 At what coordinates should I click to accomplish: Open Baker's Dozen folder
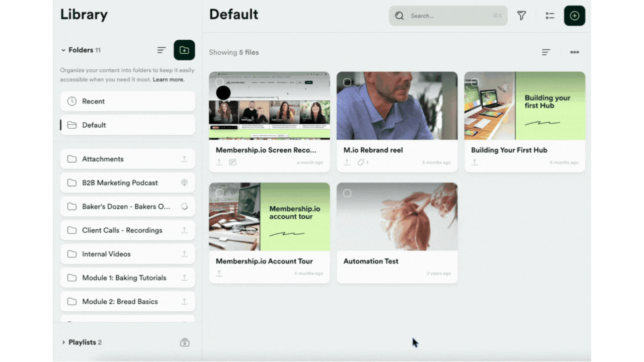(128, 206)
